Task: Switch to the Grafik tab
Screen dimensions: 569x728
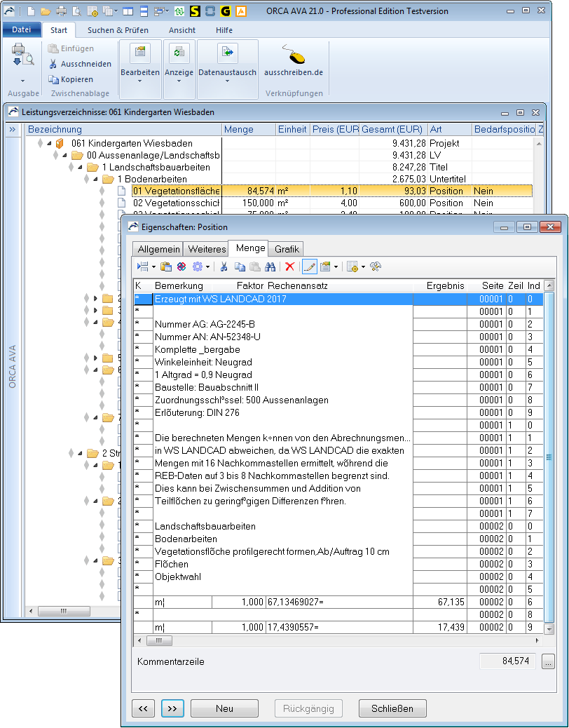Action: pyautogui.click(x=287, y=249)
